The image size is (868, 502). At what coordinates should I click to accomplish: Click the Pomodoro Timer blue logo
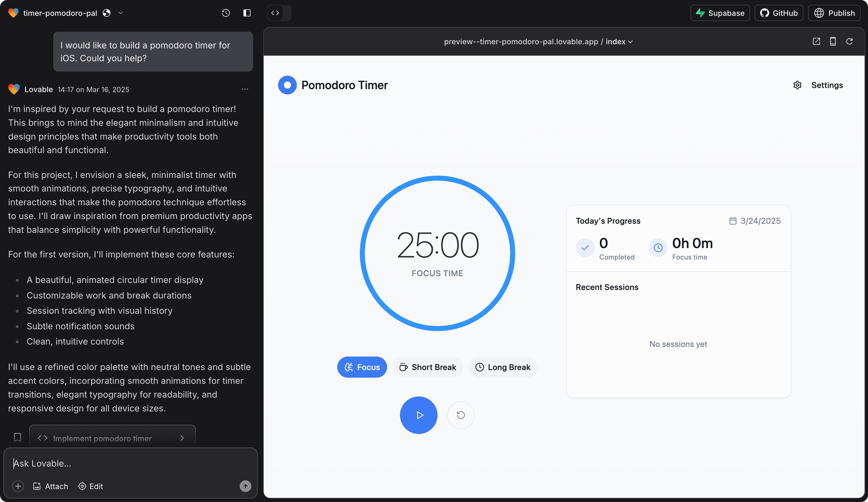287,85
